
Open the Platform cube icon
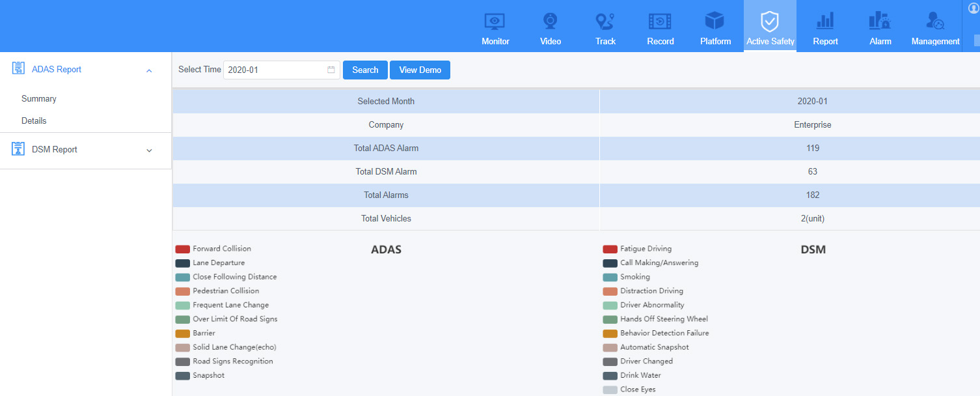(715, 21)
